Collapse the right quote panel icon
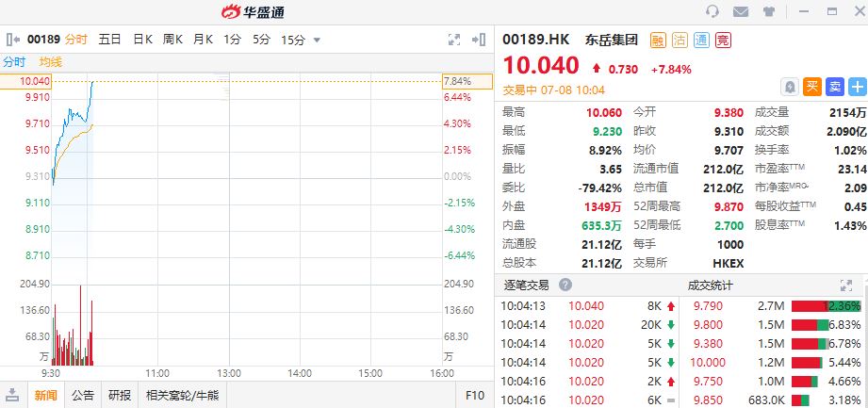 click(x=479, y=40)
